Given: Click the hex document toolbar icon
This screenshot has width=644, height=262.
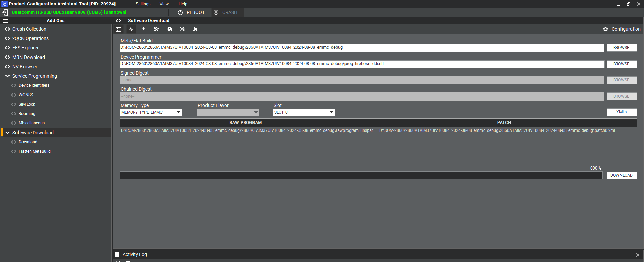Looking at the screenshot, I should [195, 29].
